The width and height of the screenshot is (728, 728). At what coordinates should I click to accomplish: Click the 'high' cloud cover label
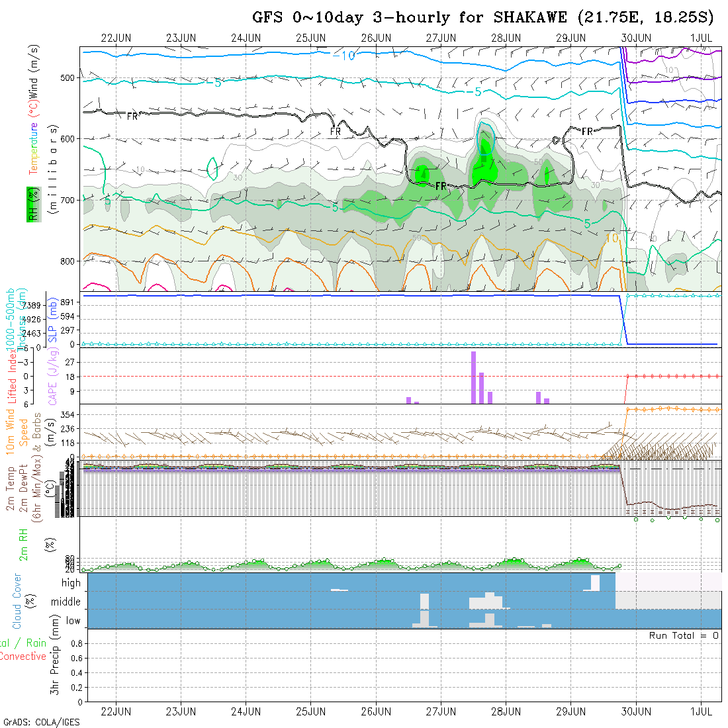[71, 583]
